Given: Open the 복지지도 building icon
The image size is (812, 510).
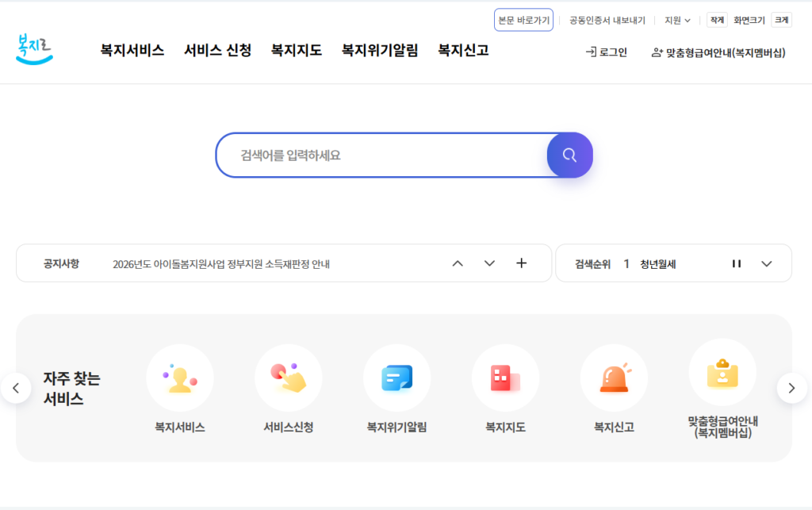Looking at the screenshot, I should coord(505,378).
